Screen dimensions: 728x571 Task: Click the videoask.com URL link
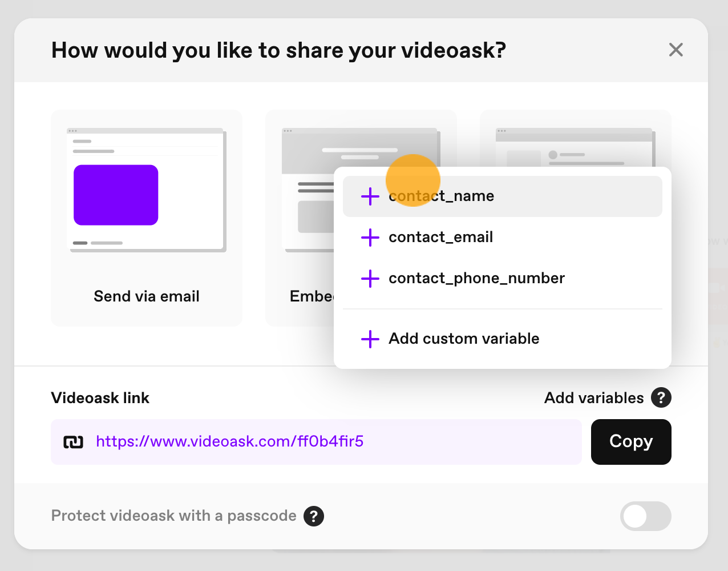click(230, 441)
